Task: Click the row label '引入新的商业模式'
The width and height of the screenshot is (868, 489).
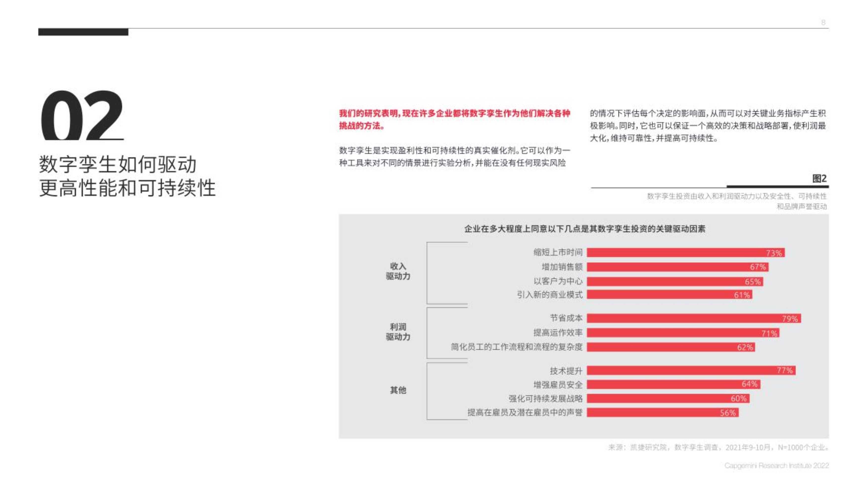Action: pyautogui.click(x=550, y=295)
